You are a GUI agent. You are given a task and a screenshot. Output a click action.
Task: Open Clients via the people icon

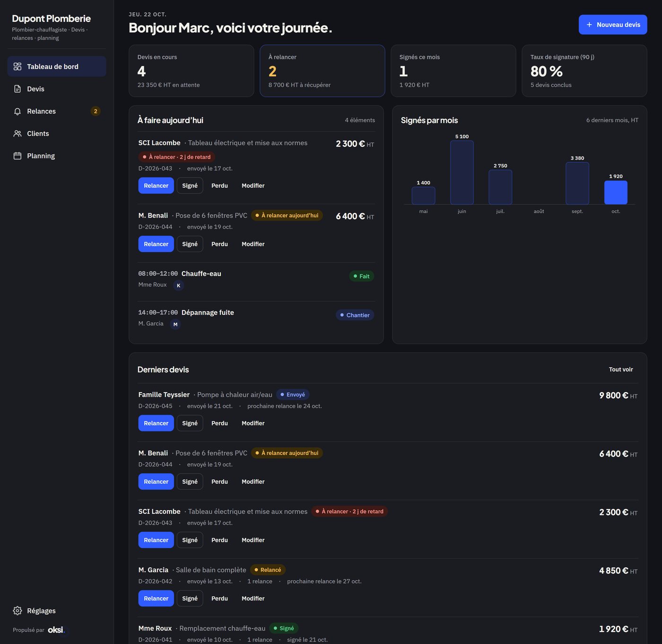pyautogui.click(x=17, y=133)
